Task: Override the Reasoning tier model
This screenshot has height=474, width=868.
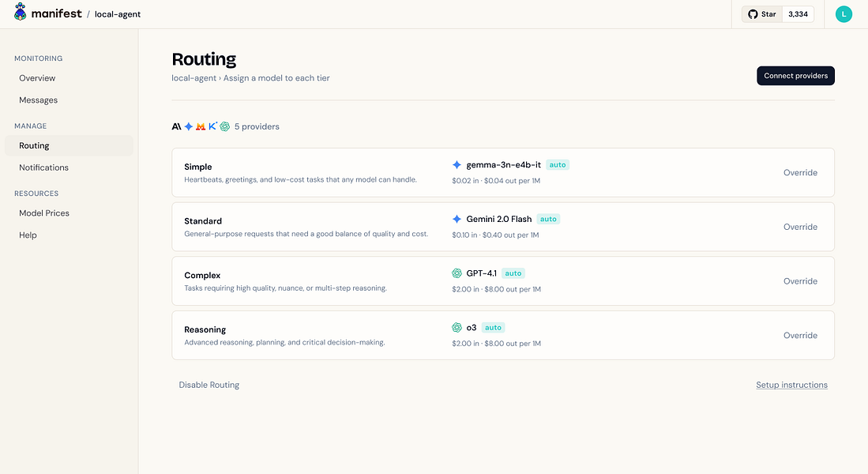Action: 800,336
